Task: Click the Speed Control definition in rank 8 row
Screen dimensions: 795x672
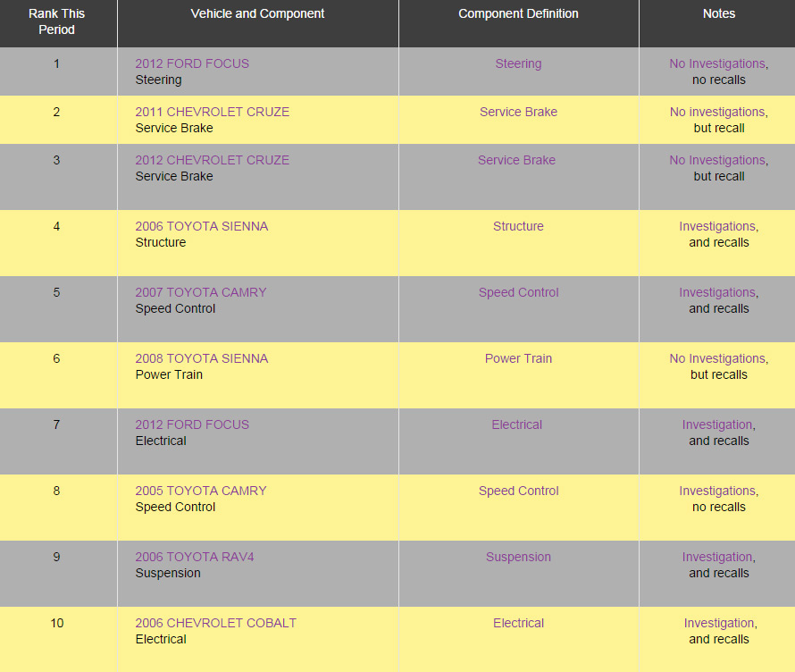Action: pos(519,491)
